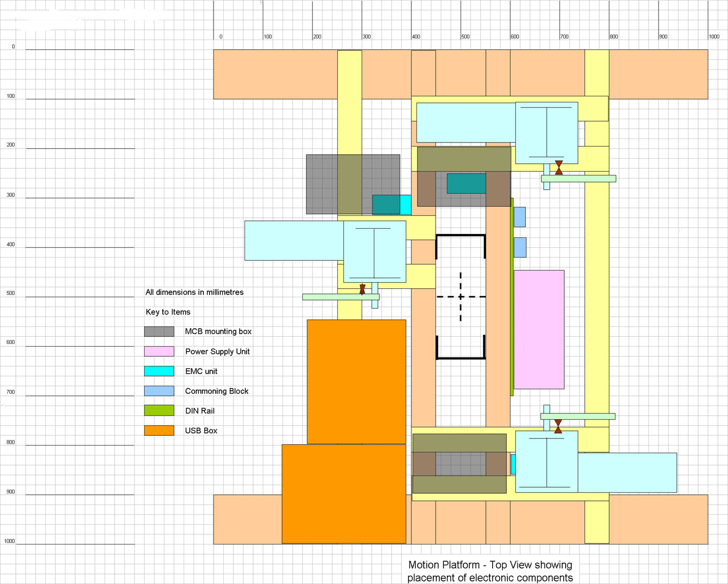The width and height of the screenshot is (728, 584).
Task: Select the orange USB Box legend swatch
Action: tap(159, 430)
